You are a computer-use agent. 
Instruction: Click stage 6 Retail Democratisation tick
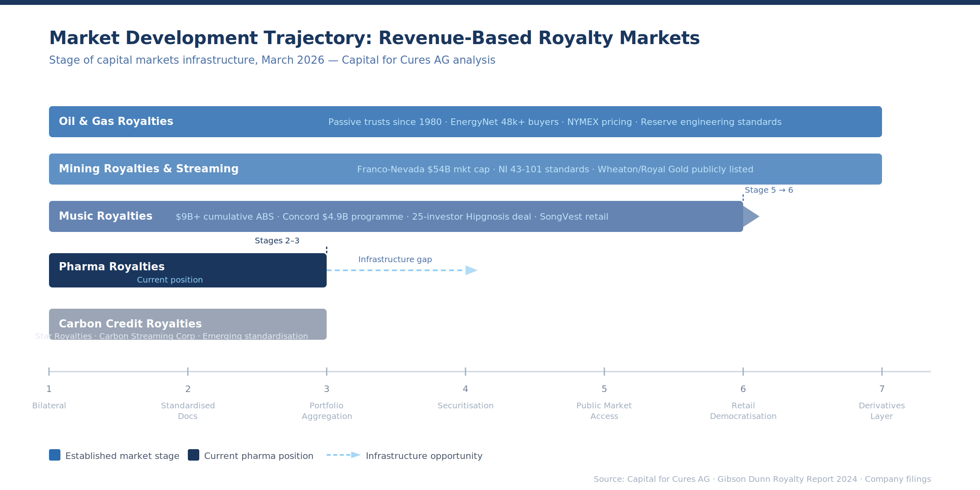tap(743, 372)
